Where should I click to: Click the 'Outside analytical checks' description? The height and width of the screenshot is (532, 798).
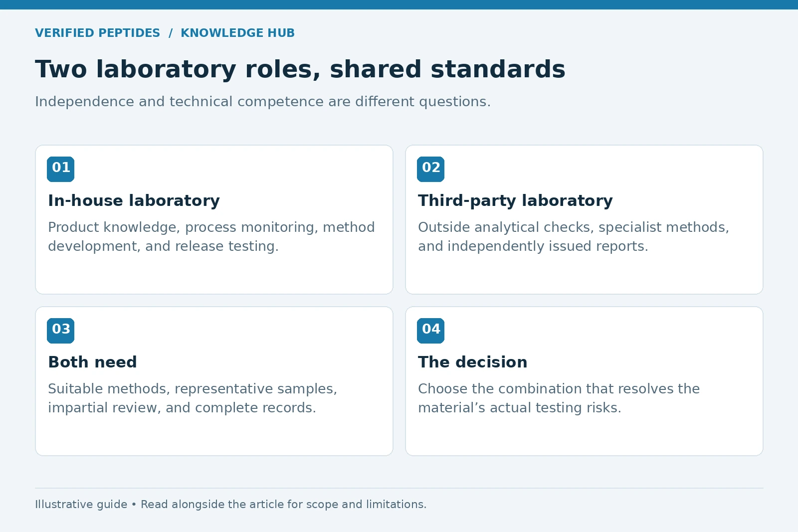574,237
